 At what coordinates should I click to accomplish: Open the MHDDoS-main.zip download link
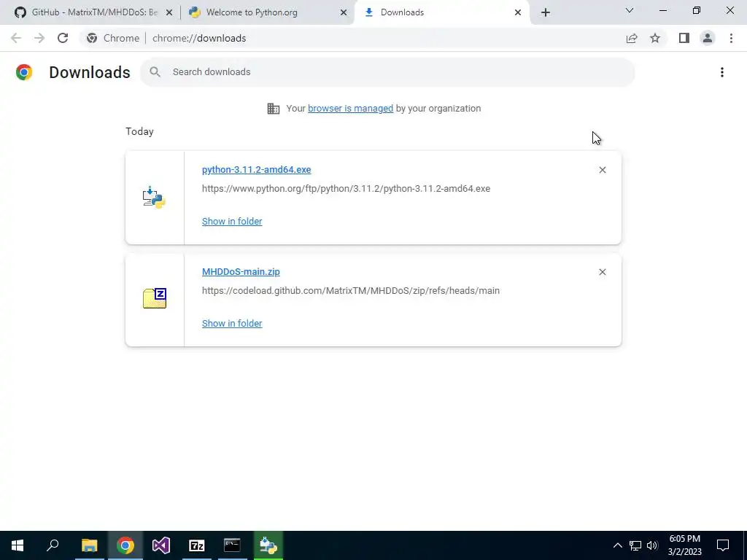(241, 271)
